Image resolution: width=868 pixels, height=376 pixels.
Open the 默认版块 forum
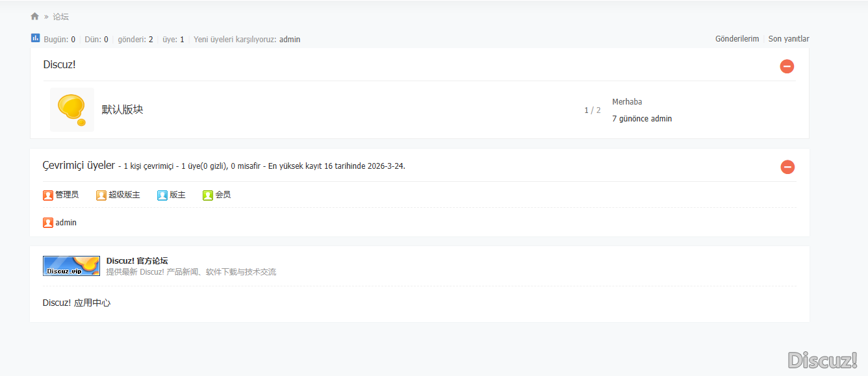tap(122, 110)
